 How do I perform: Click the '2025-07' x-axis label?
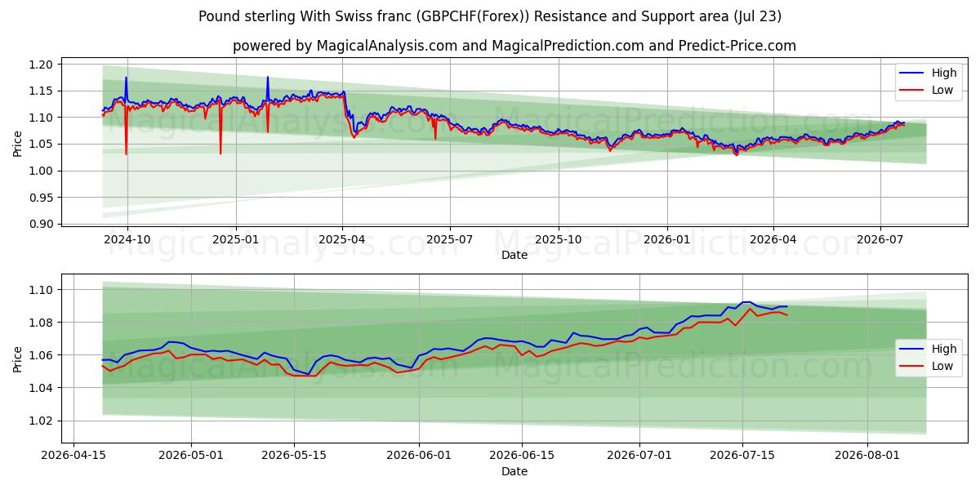450,241
